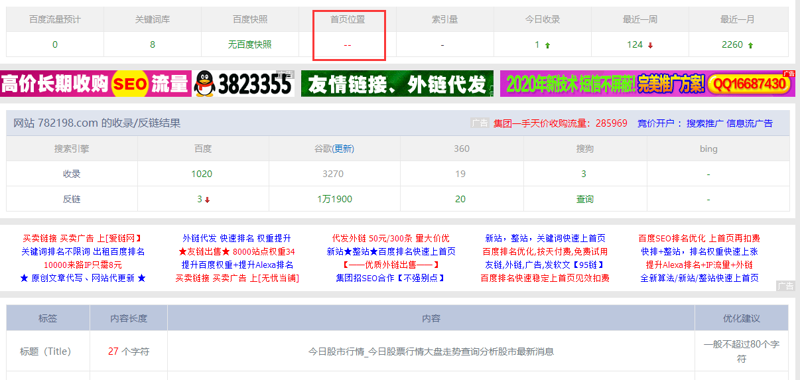Open ad link 原创文章代写、网站代更新
Screen dimensions: 800x380
[83, 278]
